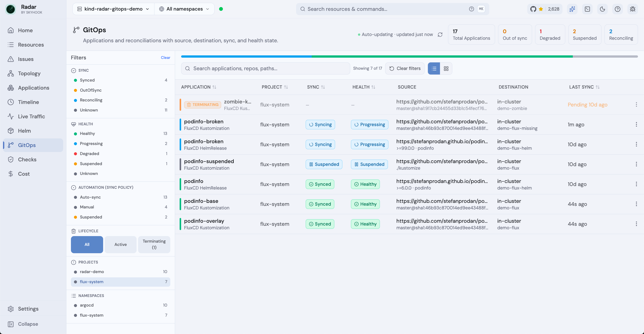
Task: Switch to grid card view layout
Action: [x=446, y=68]
